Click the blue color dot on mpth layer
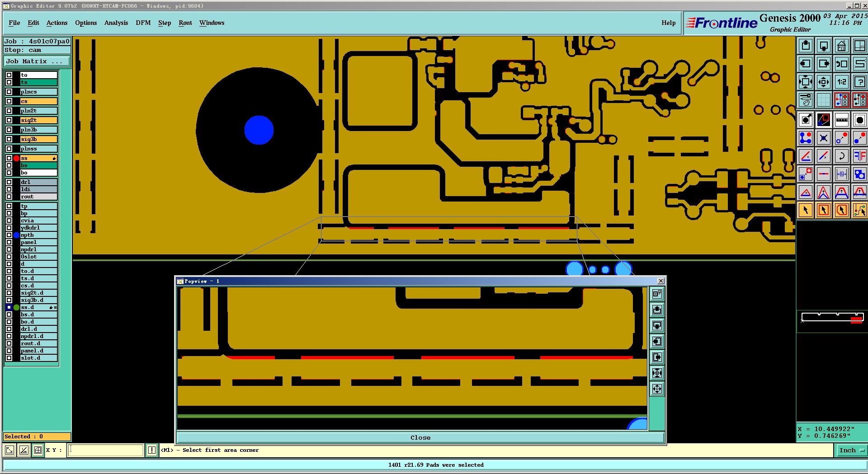 click(17, 235)
